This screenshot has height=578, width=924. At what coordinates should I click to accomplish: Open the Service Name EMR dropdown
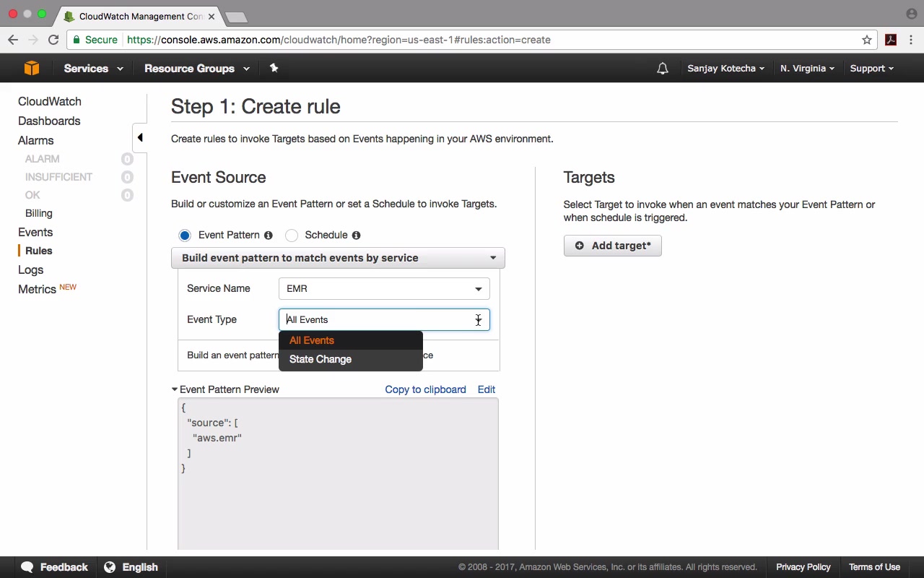(384, 288)
